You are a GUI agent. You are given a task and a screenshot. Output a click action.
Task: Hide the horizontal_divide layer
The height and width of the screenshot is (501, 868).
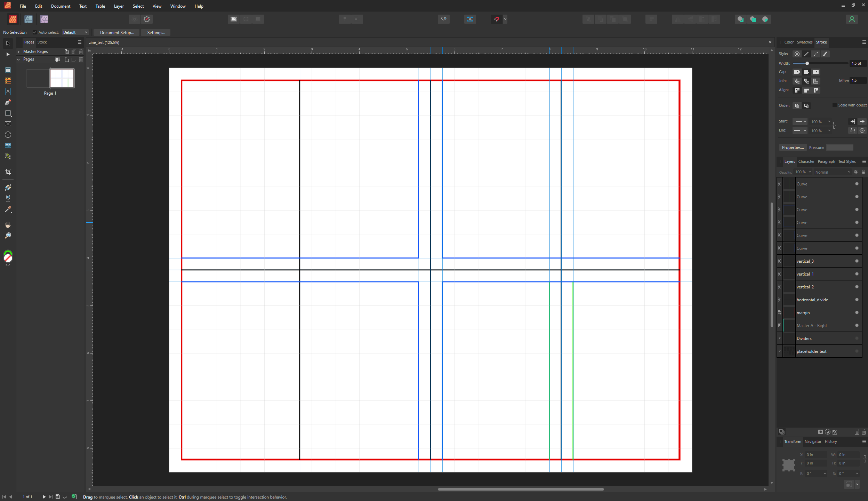[x=857, y=300]
